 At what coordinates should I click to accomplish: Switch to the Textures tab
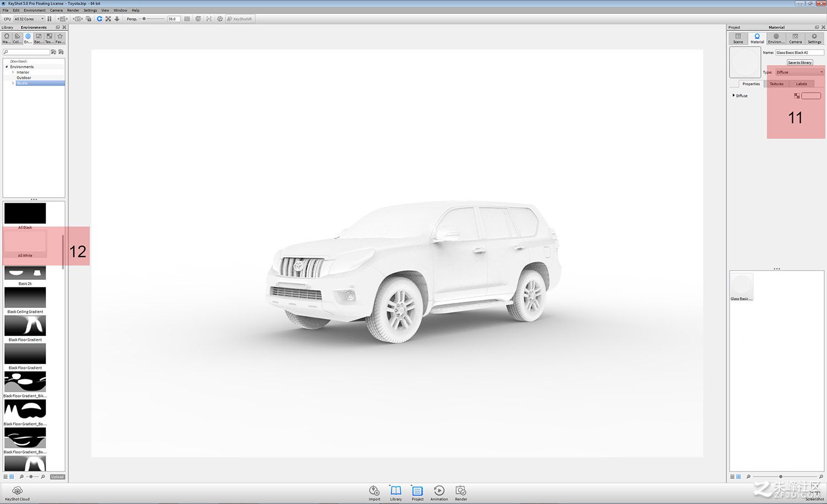click(x=776, y=84)
